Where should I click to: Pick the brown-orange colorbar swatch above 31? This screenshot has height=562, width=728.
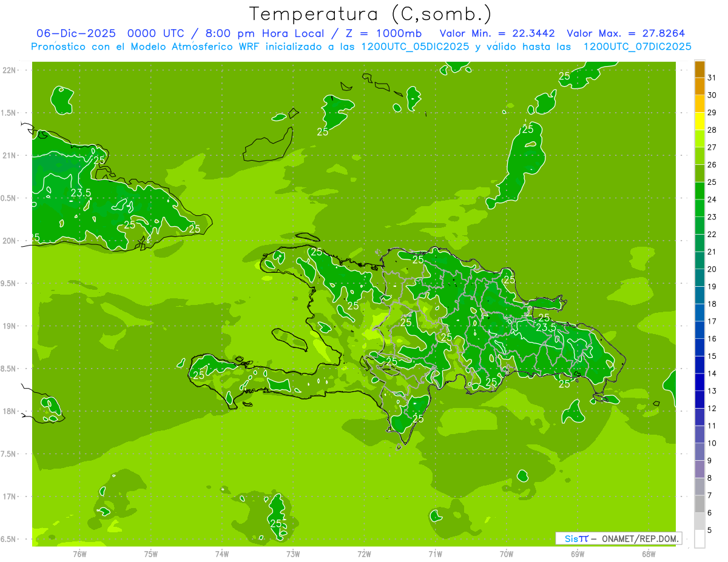coord(699,69)
